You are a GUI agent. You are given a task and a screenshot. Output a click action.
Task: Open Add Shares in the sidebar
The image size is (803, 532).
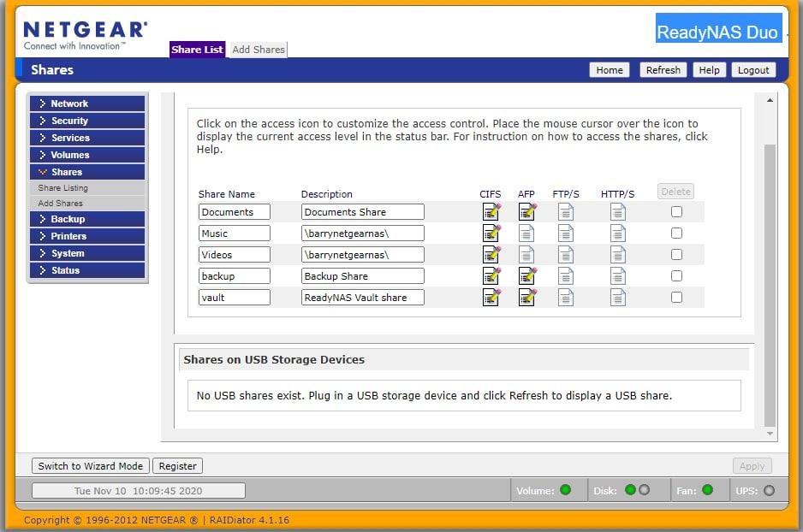click(x=61, y=203)
